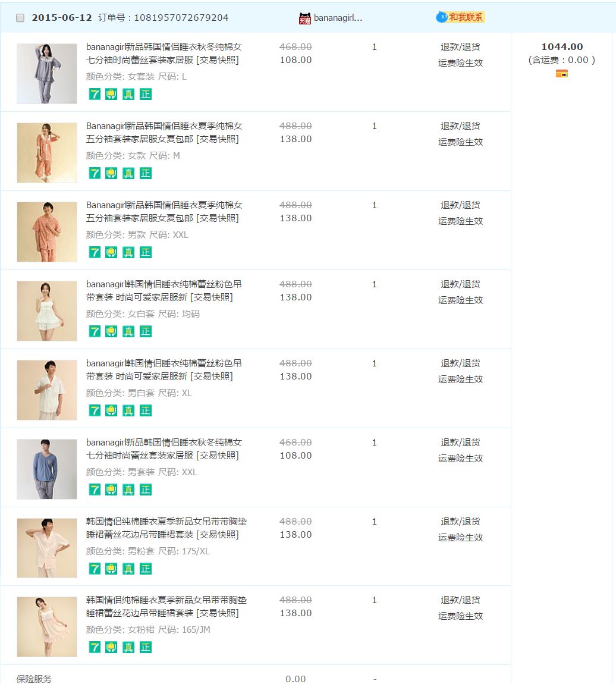616x684 pixels.
Task: Open the bananagirl store name link
Action: 338,18
